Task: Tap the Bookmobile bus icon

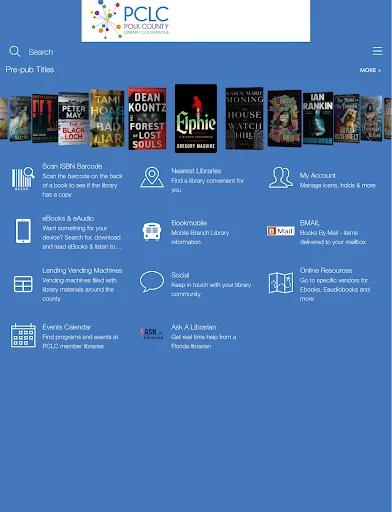Action: coord(152,231)
